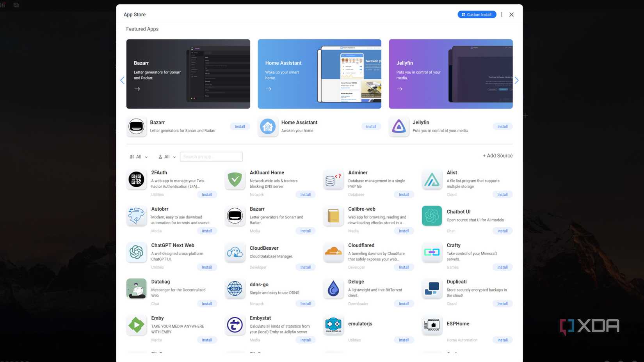Screen dimensions: 644x362
Task: Open the Home Assistant featured banner
Action: (x=319, y=74)
